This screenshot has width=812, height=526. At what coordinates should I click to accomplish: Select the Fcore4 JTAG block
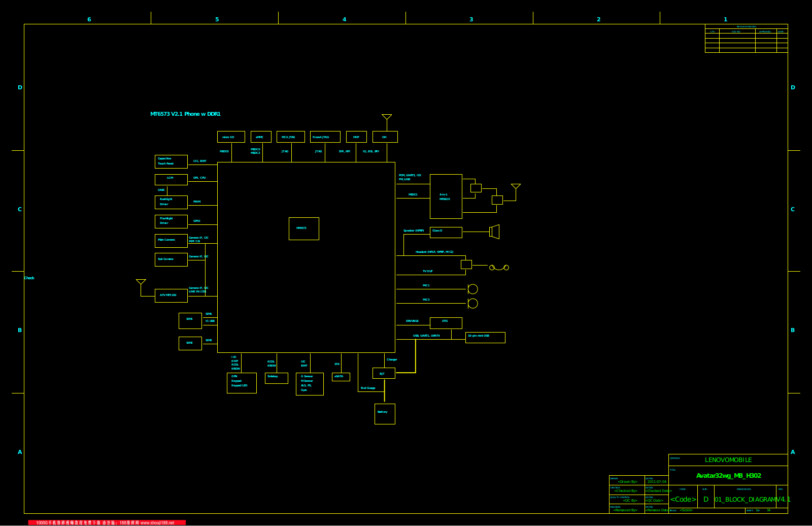pos(325,137)
